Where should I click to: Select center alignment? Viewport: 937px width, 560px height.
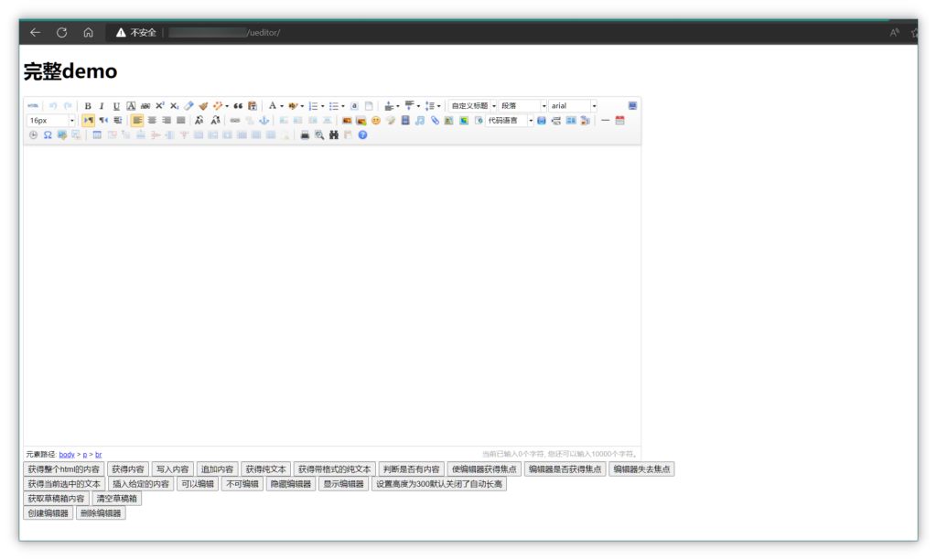[152, 120]
